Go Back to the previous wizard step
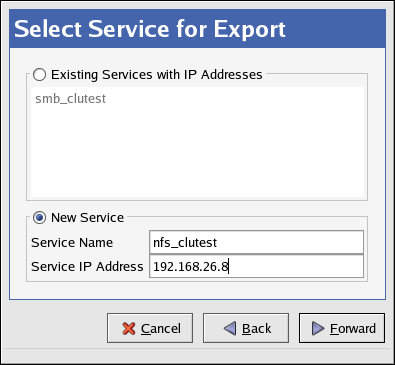 coord(246,328)
